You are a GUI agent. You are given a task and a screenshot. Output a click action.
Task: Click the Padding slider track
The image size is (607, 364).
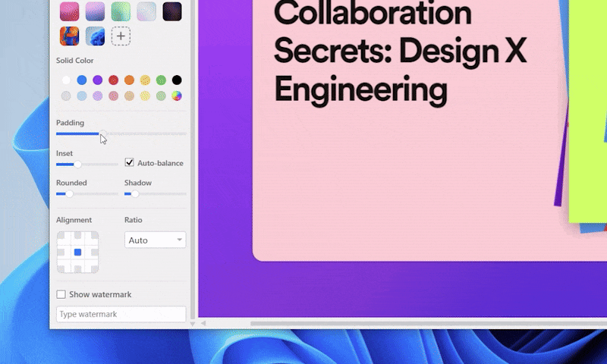click(144, 133)
